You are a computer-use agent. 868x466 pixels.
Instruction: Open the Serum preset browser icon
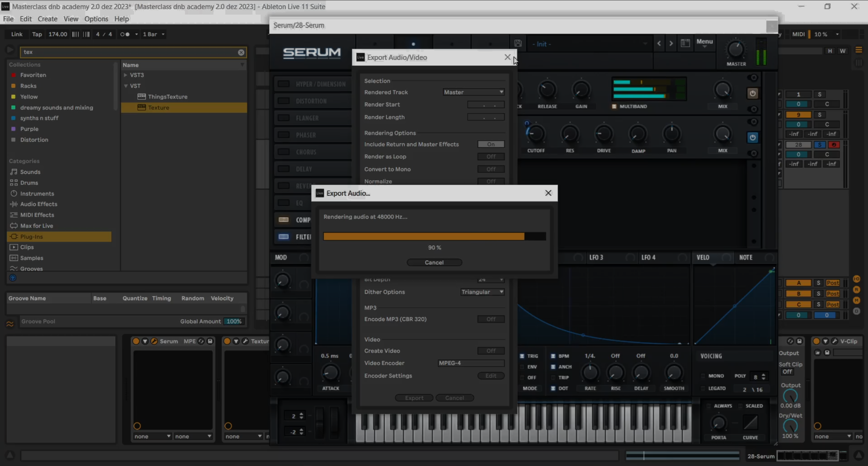tap(685, 43)
